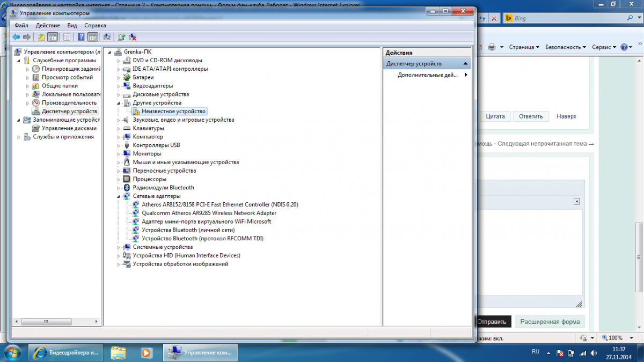Expand Службы и приложения node
This screenshot has width=644, height=362.
coord(19,137)
